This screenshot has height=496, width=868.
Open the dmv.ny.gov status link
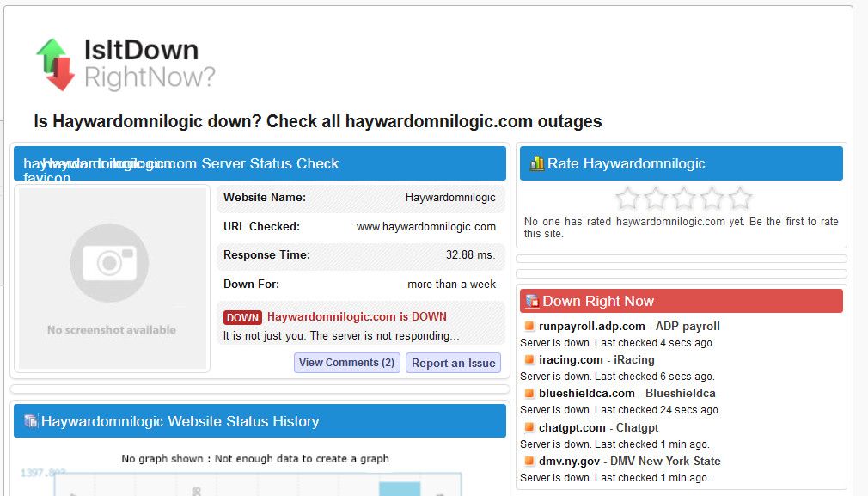click(569, 461)
